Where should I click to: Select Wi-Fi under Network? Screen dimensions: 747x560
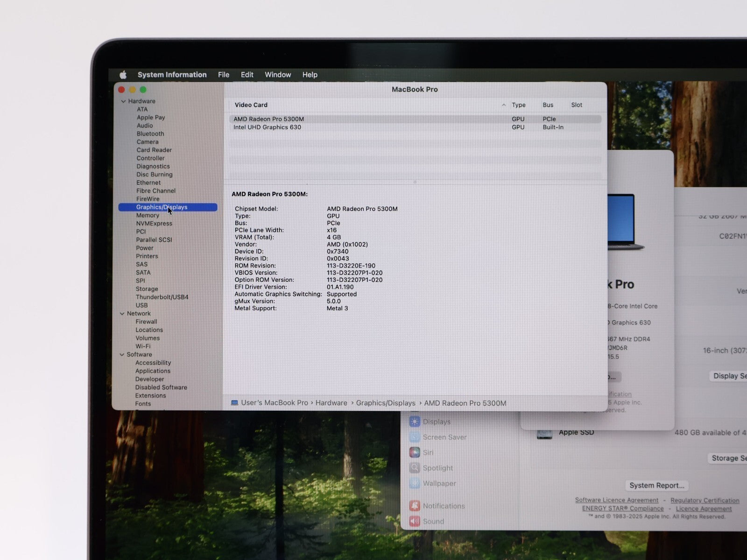click(143, 346)
